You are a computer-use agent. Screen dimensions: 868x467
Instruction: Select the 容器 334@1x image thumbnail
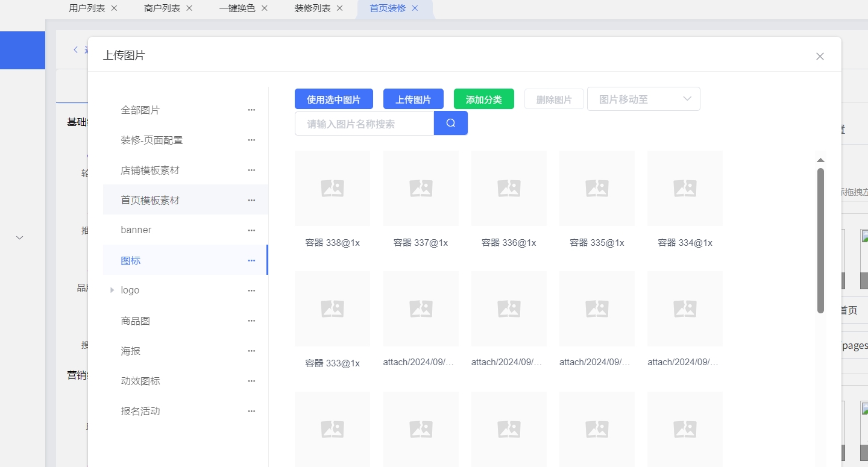(x=685, y=188)
